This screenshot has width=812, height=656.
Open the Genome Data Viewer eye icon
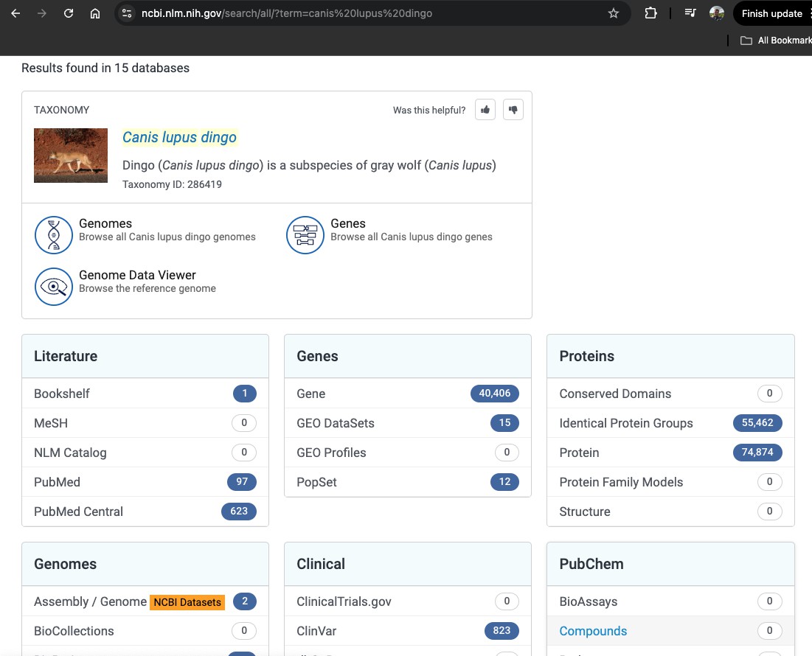[54, 287]
